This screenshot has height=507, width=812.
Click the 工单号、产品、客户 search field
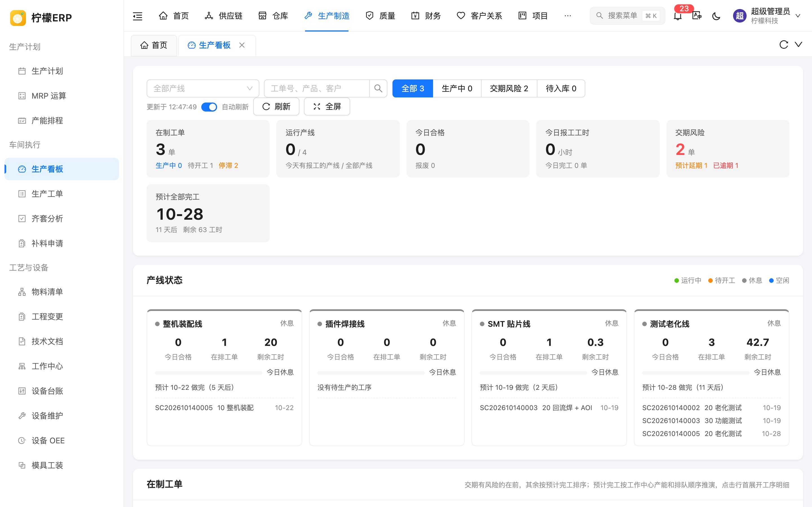coord(317,88)
